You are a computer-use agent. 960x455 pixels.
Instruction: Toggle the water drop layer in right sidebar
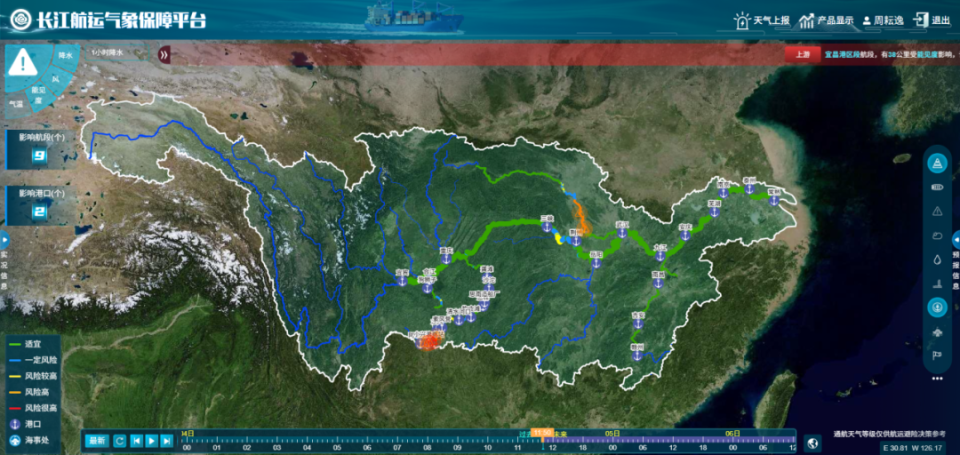click(937, 259)
